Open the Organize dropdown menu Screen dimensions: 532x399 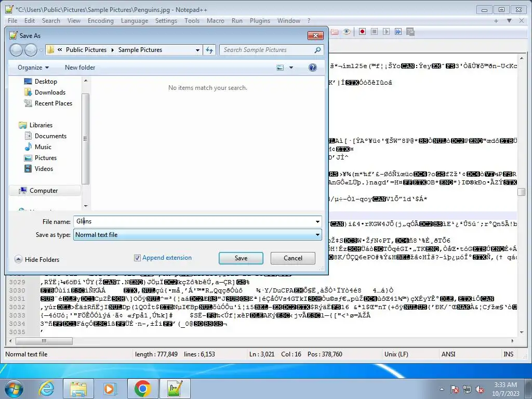pos(33,68)
